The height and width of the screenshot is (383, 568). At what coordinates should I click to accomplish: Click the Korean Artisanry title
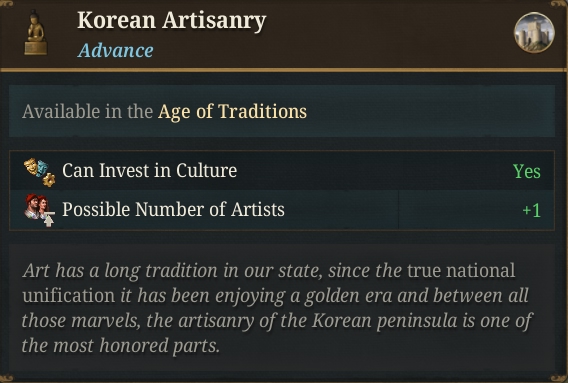tap(172, 21)
